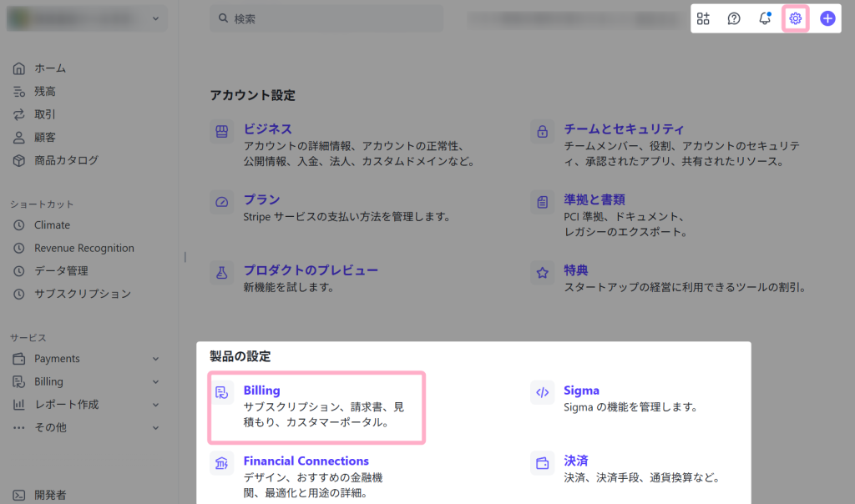Click the 決済 wallet icon
Screen dimensions: 855x504
(542, 463)
